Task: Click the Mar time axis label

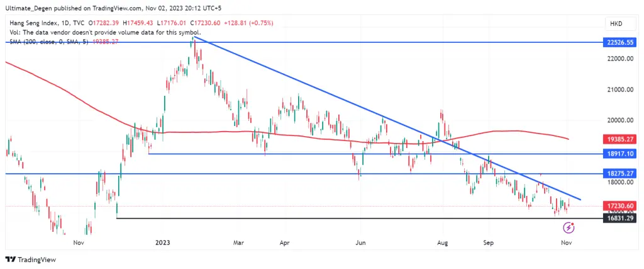Action: point(238,243)
